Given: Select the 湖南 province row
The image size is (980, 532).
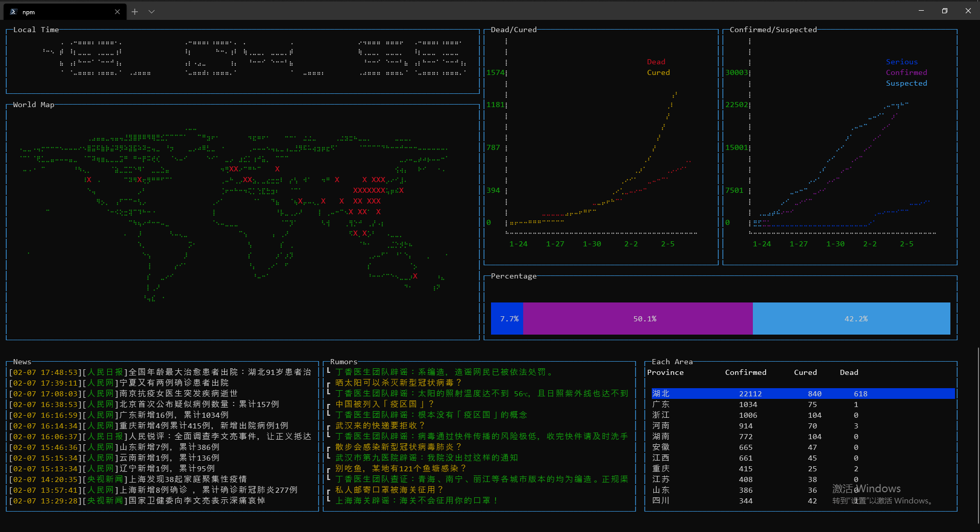Looking at the screenshot, I should 803,437.
